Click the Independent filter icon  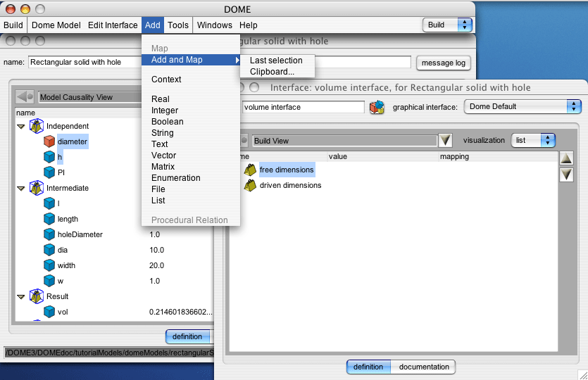pyautogui.click(x=37, y=126)
